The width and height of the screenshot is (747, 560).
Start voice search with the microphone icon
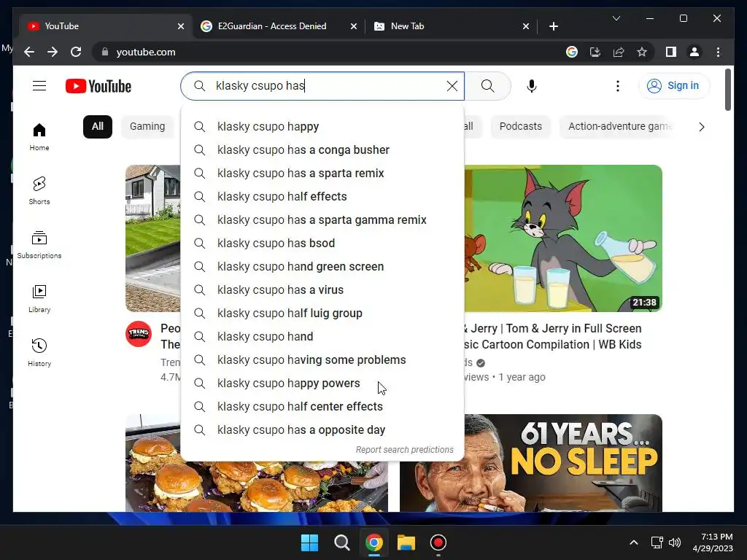(x=532, y=86)
